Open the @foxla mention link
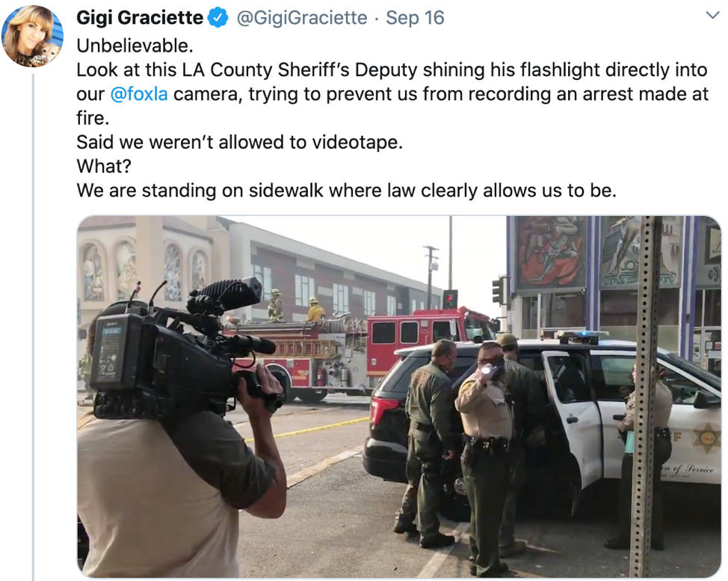The image size is (728, 581). [139, 93]
